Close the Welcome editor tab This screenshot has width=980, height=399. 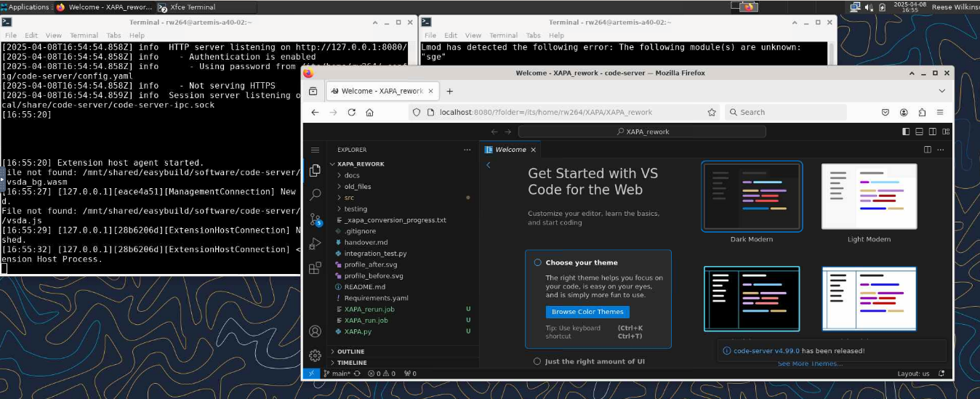click(533, 150)
